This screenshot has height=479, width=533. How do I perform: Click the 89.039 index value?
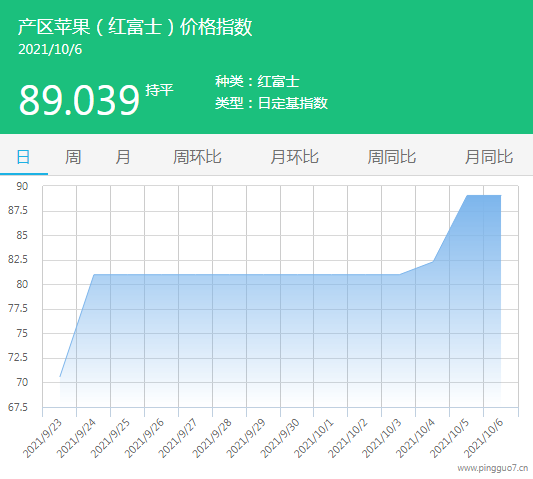[x=79, y=100]
